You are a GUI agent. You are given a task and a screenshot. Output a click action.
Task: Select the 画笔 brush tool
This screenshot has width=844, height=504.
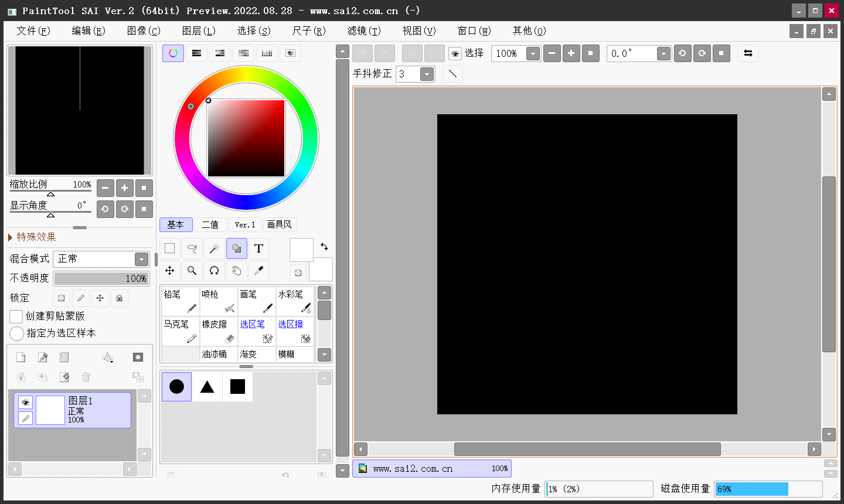click(256, 301)
